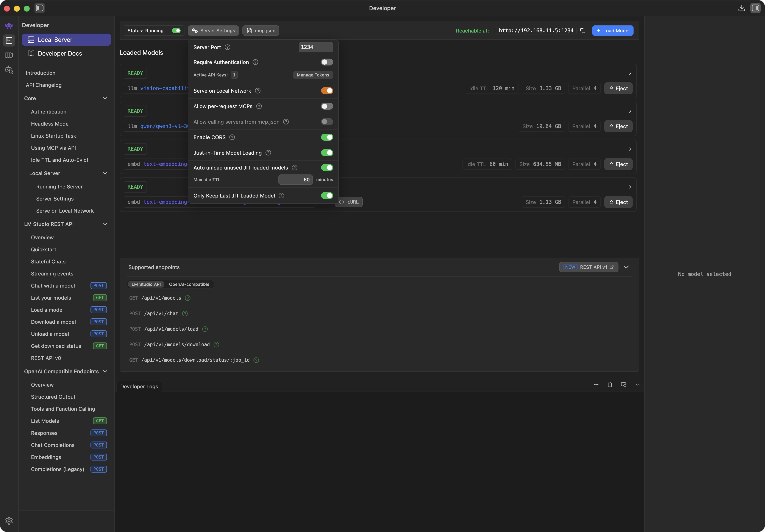Enable Require Authentication toggle
Viewport: 765px width, 532px height.
[x=326, y=62]
